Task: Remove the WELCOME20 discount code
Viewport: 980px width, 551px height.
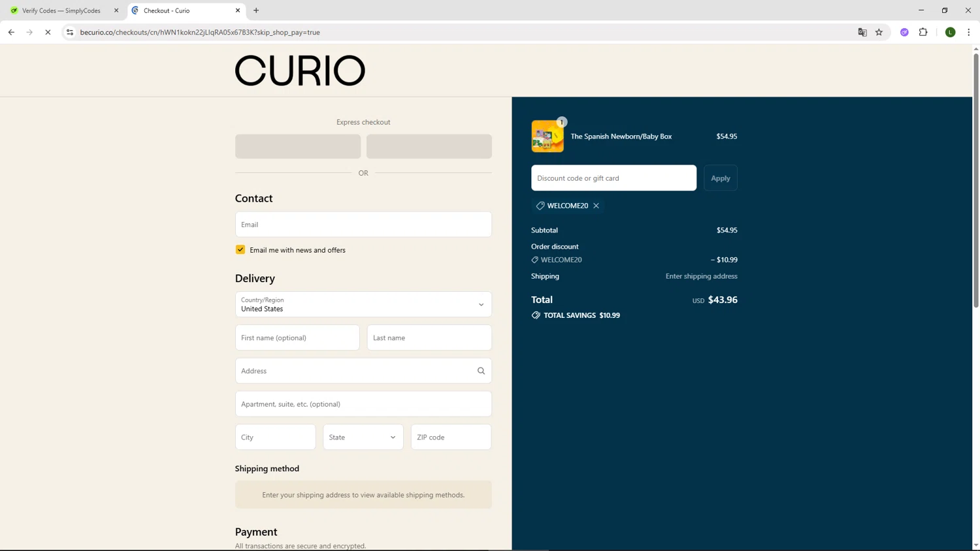Action: pos(596,206)
